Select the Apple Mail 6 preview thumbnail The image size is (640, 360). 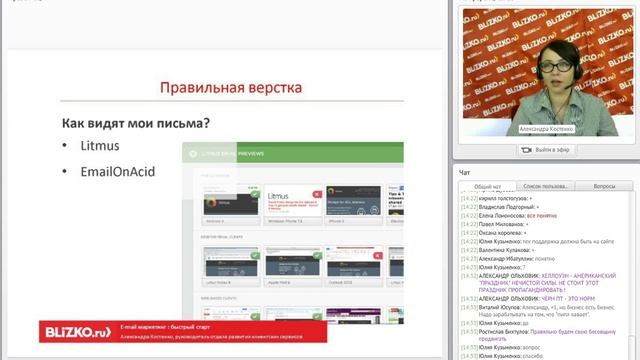293,266
